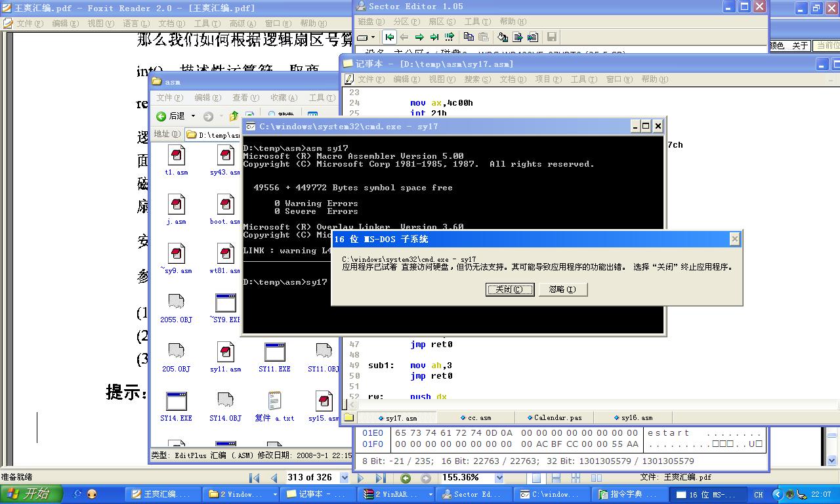Open 工具(T) menu in Sector Editor
The height and width of the screenshot is (504, 840).
477,22
